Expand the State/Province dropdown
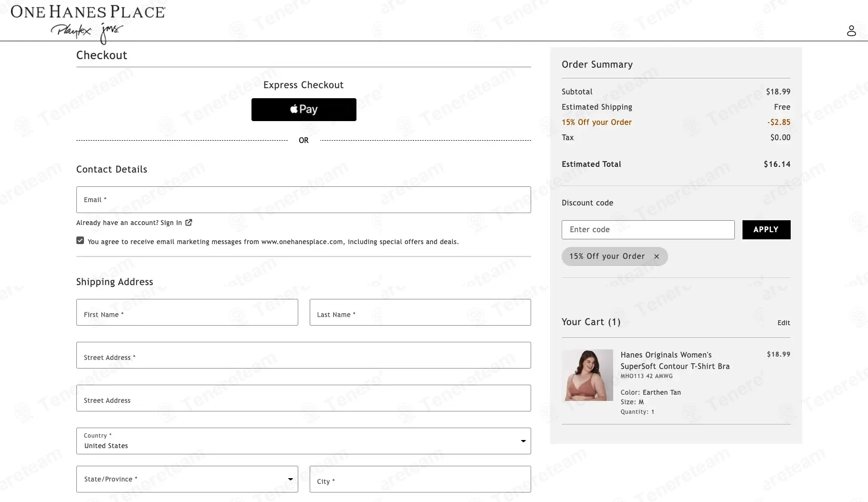This screenshot has height=502, width=868. (187, 479)
